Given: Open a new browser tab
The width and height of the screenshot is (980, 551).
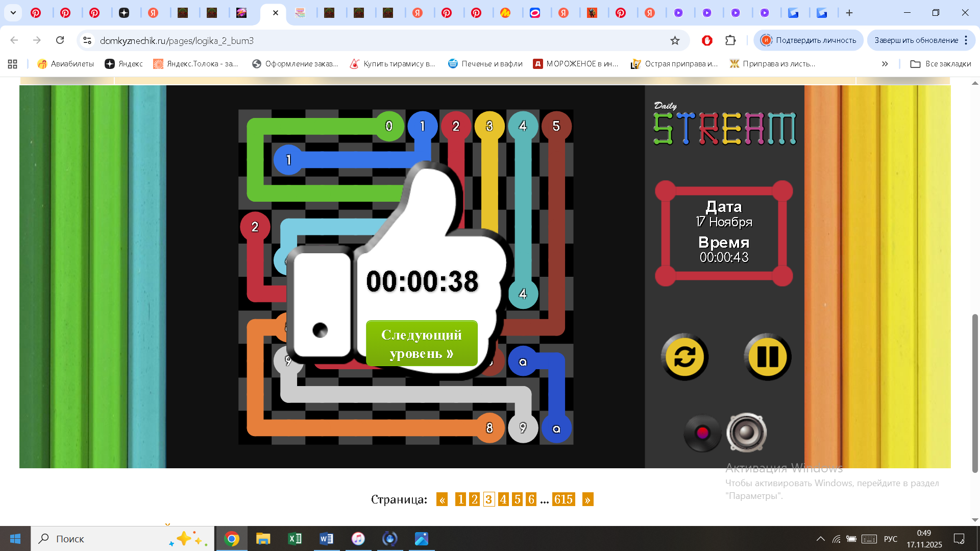Looking at the screenshot, I should click(850, 12).
